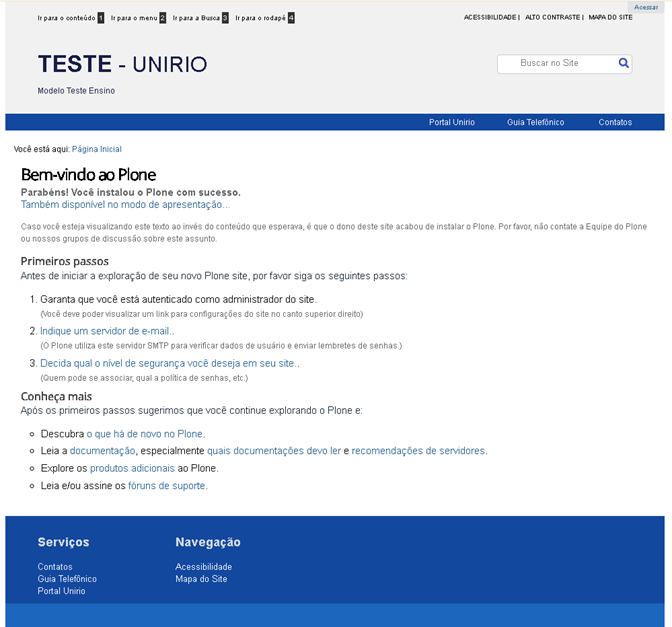The image size is (672, 627).
Task: Click Indique um servidor de e-mail link
Action: pos(107,331)
